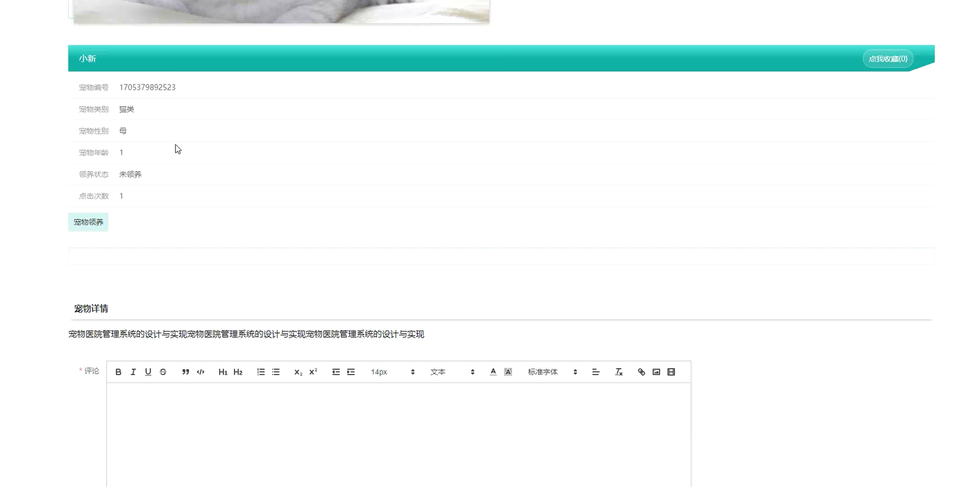Click the 点击次数 label
Viewport: 980px width, 487px height.
[94, 196]
